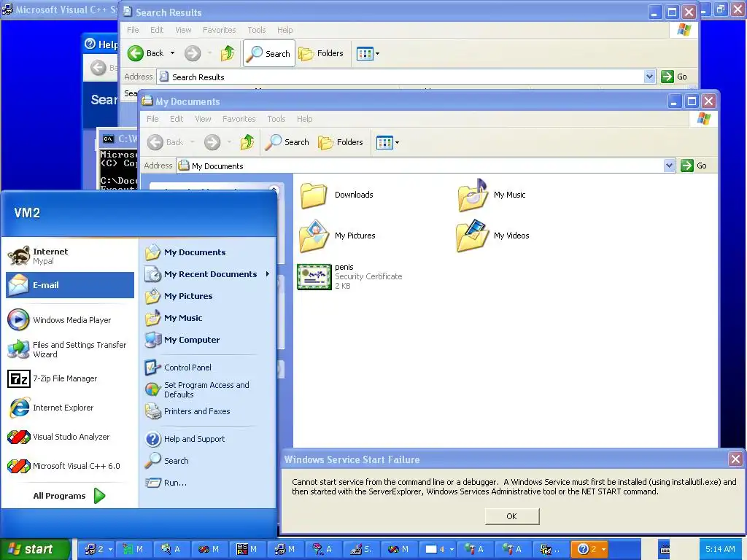Open Printers and Faxes

pyautogui.click(x=208, y=411)
